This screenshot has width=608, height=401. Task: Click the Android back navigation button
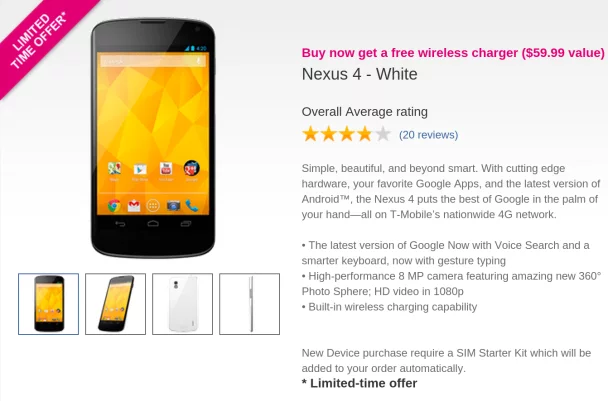[x=120, y=224]
